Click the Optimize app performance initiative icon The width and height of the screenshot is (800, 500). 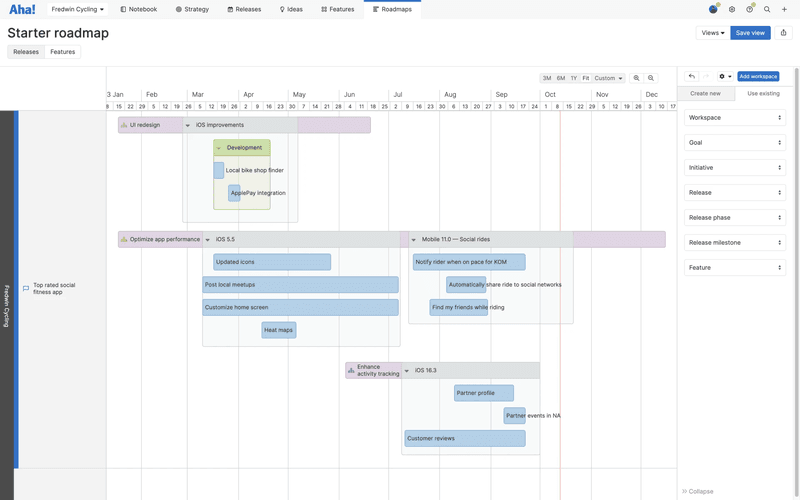pyautogui.click(x=123, y=239)
